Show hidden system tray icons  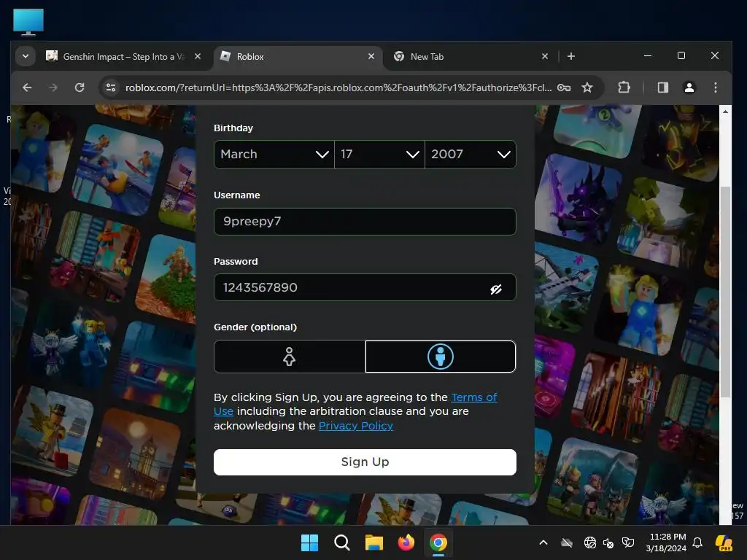click(x=543, y=542)
